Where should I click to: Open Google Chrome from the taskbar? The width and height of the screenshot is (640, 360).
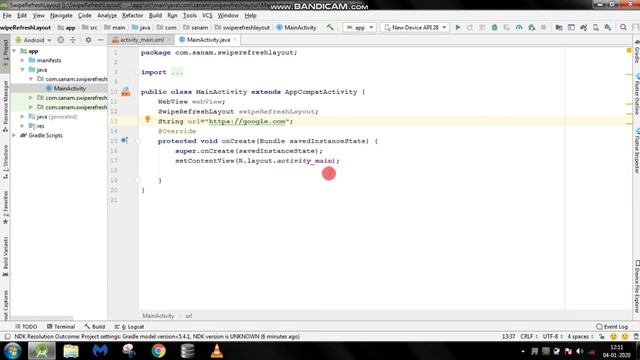pyautogui.click(x=158, y=351)
